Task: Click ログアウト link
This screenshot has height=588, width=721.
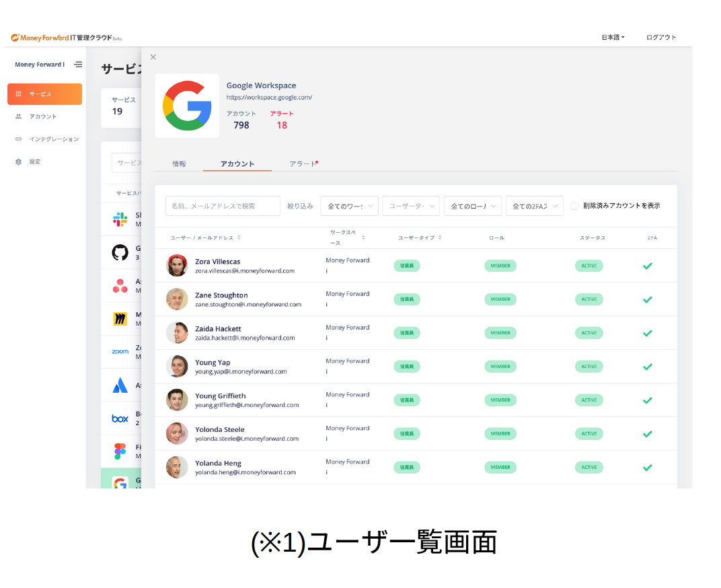Action: pyautogui.click(x=661, y=37)
